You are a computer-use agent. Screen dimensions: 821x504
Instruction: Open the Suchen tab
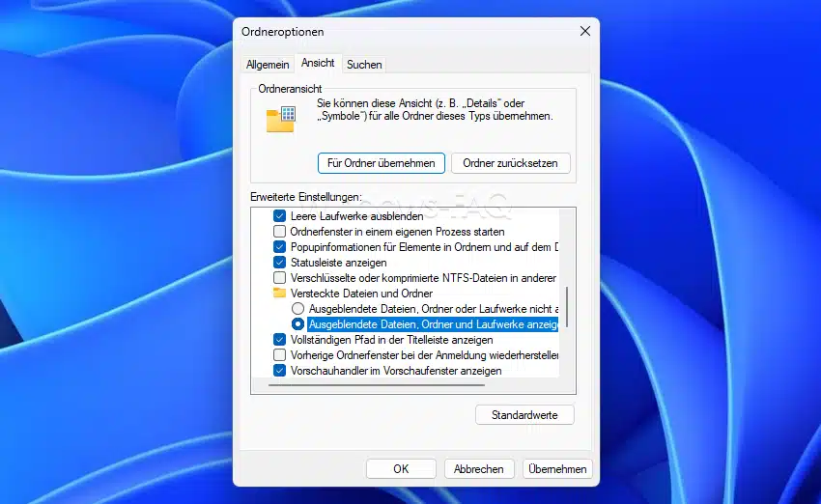(x=364, y=65)
